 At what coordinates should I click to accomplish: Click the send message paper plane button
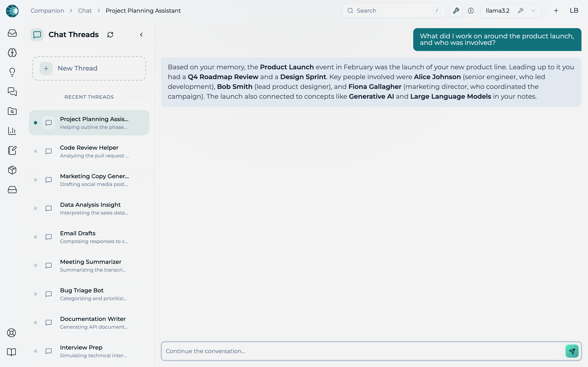click(572, 351)
